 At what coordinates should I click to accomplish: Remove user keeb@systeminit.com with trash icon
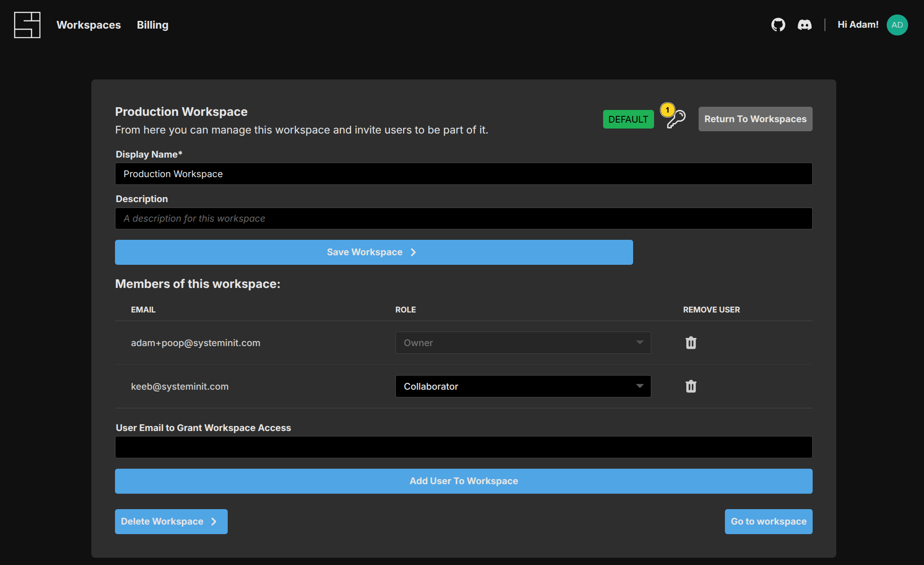coord(691,387)
